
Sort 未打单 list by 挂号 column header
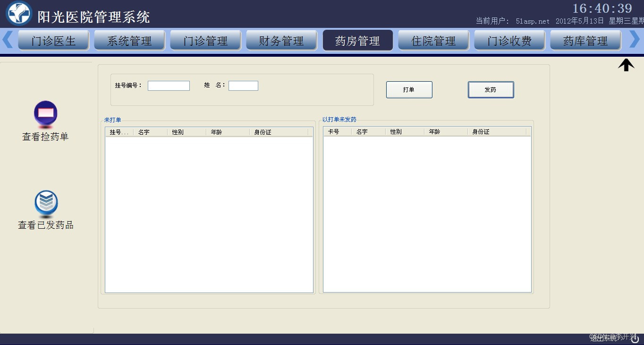coord(119,132)
